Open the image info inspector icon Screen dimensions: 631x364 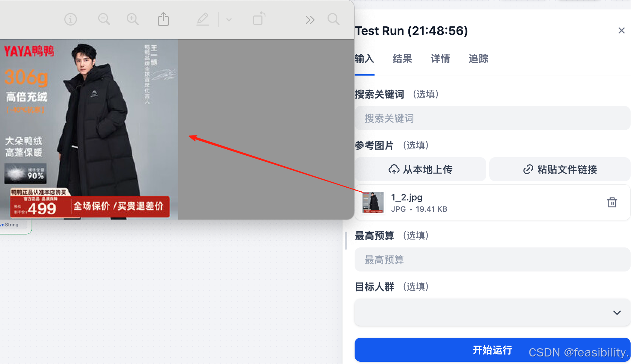[70, 19]
